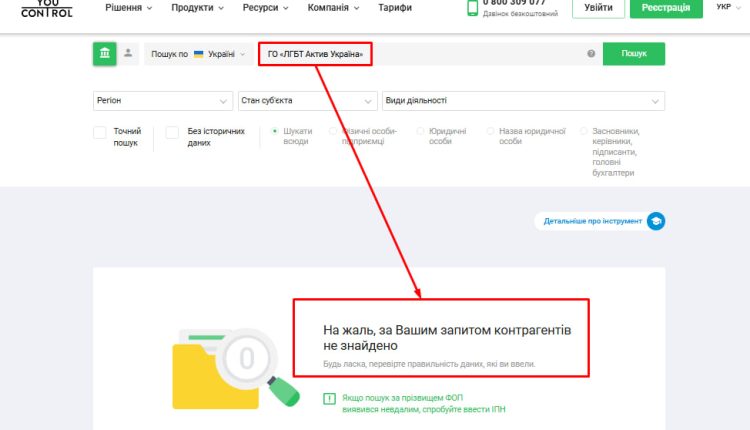Viewport: 750px width, 430px height.
Task: Click the search help question mark icon
Action: 591,54
